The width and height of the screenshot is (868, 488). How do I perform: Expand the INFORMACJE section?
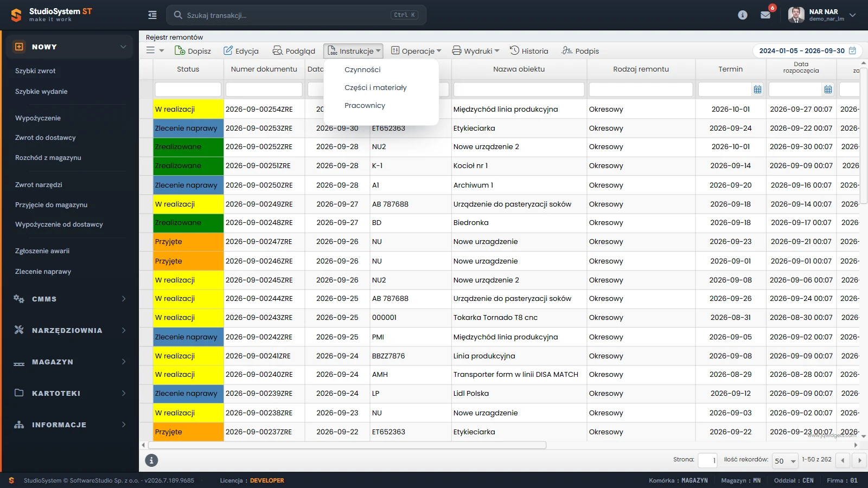click(x=69, y=425)
